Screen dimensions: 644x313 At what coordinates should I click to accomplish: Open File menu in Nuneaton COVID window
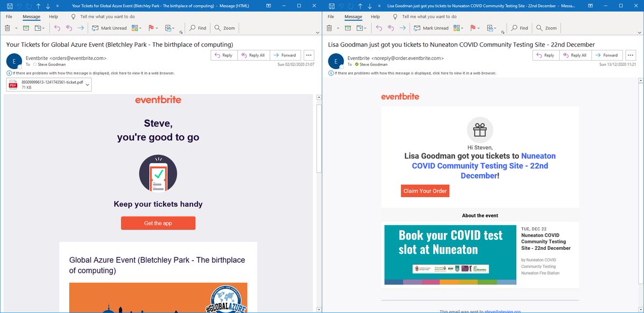click(x=331, y=17)
